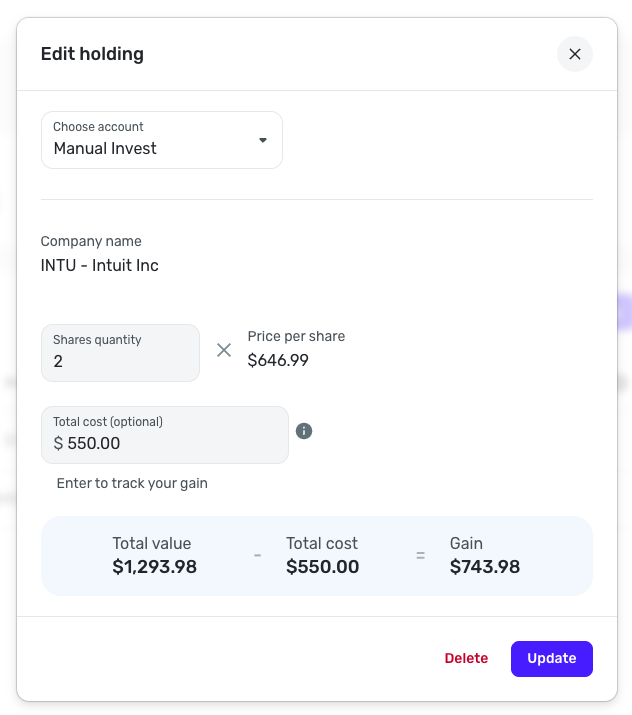Click into the Total cost input
The height and width of the screenshot is (715, 632).
[170, 443]
